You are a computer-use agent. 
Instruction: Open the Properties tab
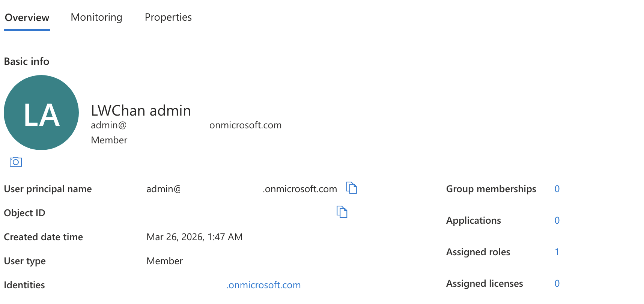point(168,17)
